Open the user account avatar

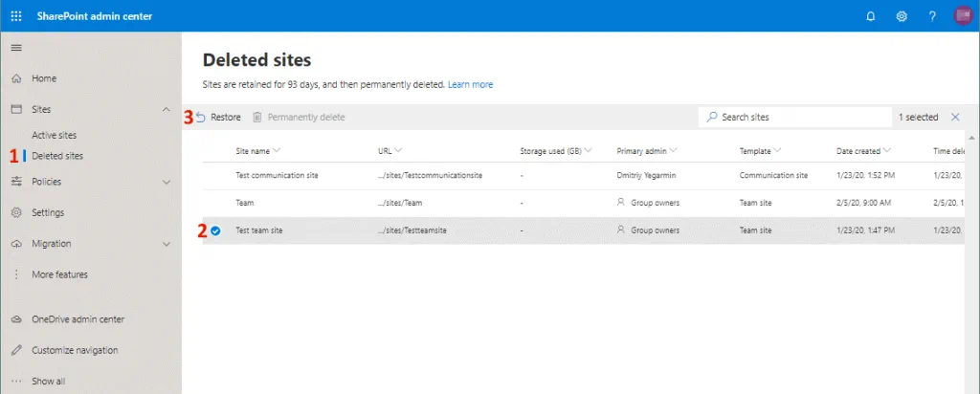(x=963, y=16)
